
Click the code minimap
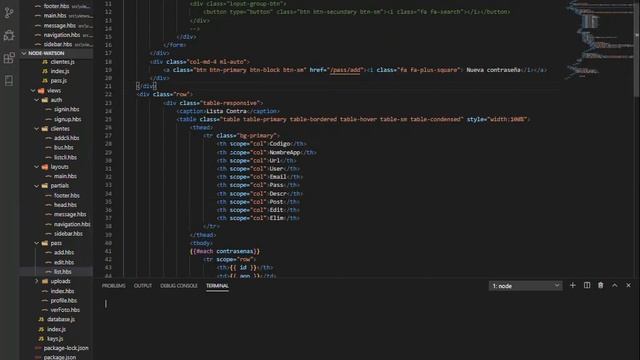pos(599,41)
